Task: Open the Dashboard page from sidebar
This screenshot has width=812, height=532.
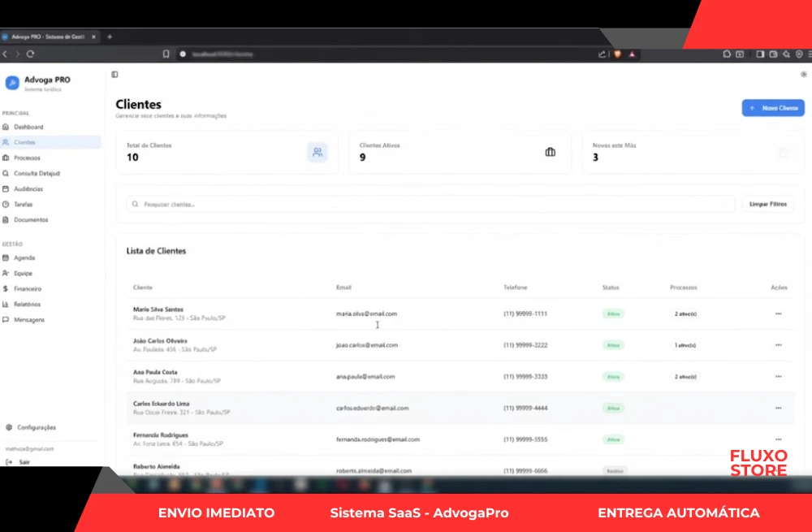Action: 28,128
